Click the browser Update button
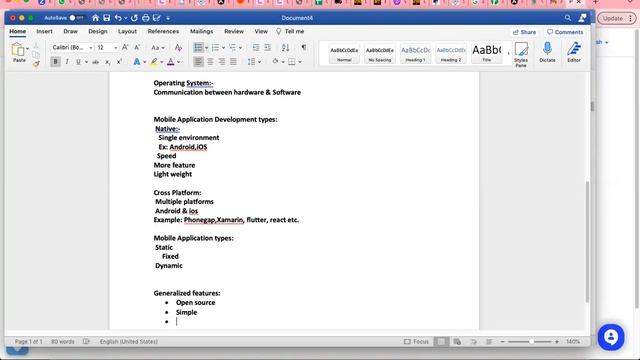The height and width of the screenshot is (360, 640). (x=616, y=18)
